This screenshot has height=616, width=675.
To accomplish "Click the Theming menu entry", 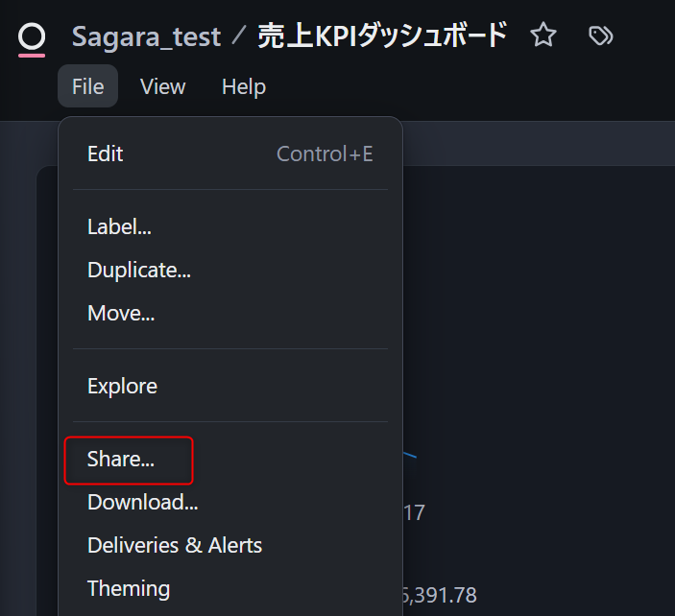I will point(129,588).
